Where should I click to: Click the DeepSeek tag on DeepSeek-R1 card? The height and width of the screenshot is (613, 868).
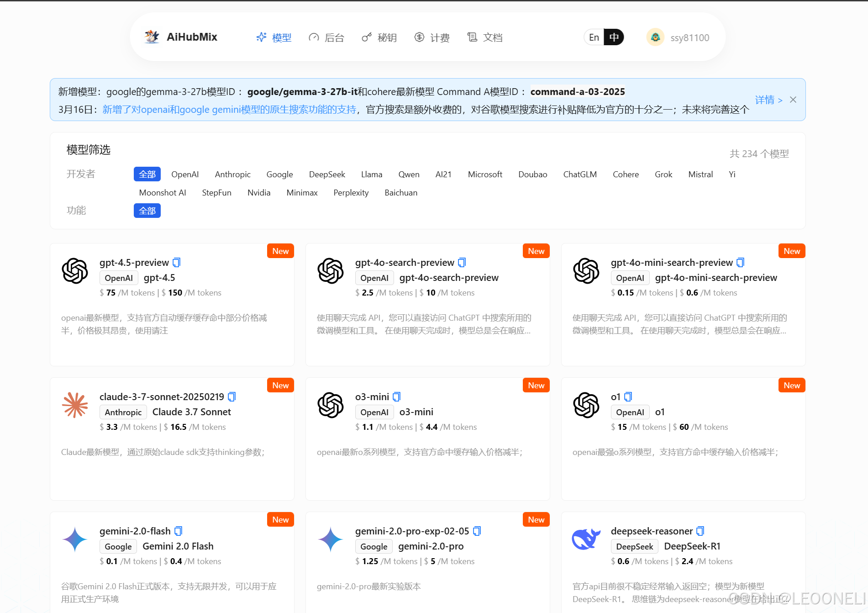coord(634,546)
